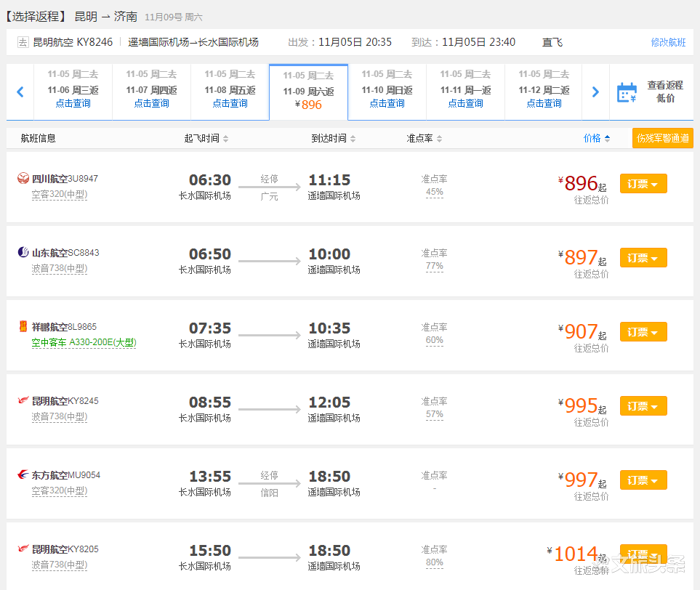
Task: Click next dates right arrow
Action: [595, 92]
